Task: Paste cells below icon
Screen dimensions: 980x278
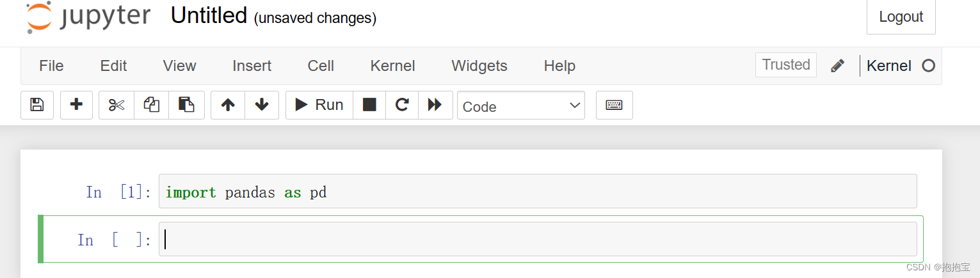Action: coord(186,105)
